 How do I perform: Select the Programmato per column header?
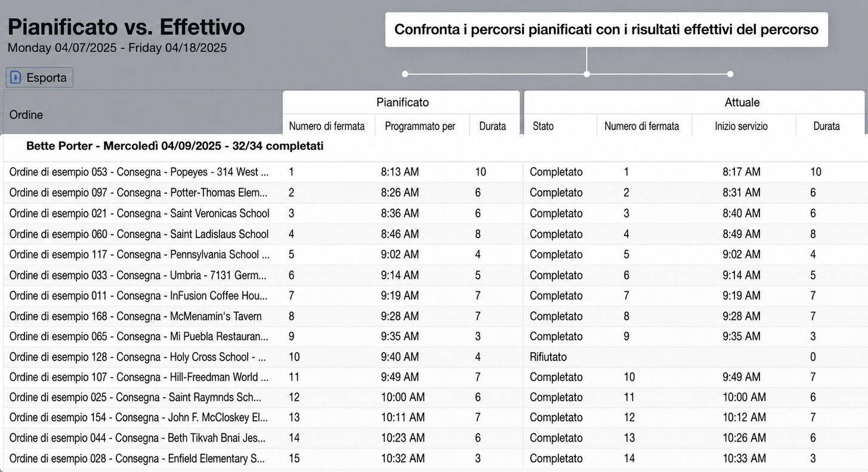point(420,126)
